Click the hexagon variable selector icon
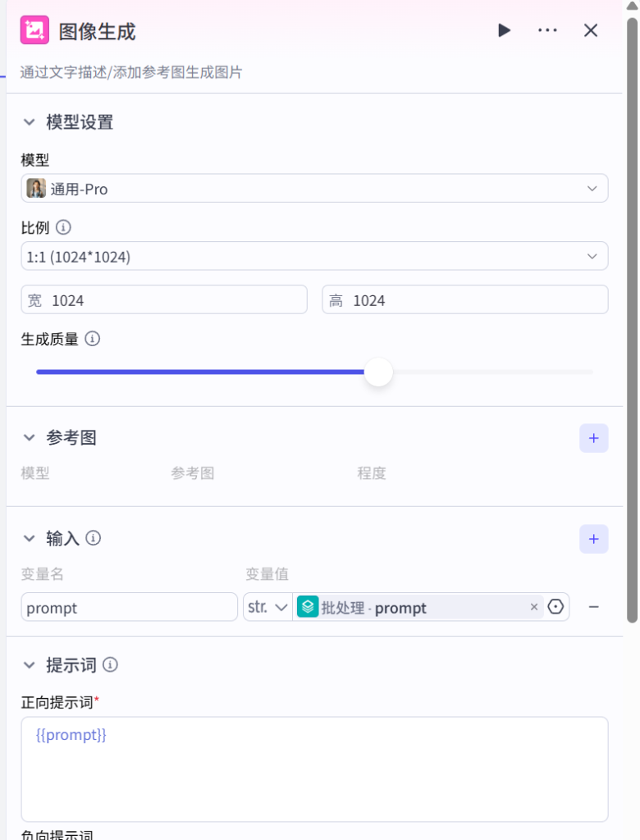Viewport: 640px width, 840px height. pos(556,607)
